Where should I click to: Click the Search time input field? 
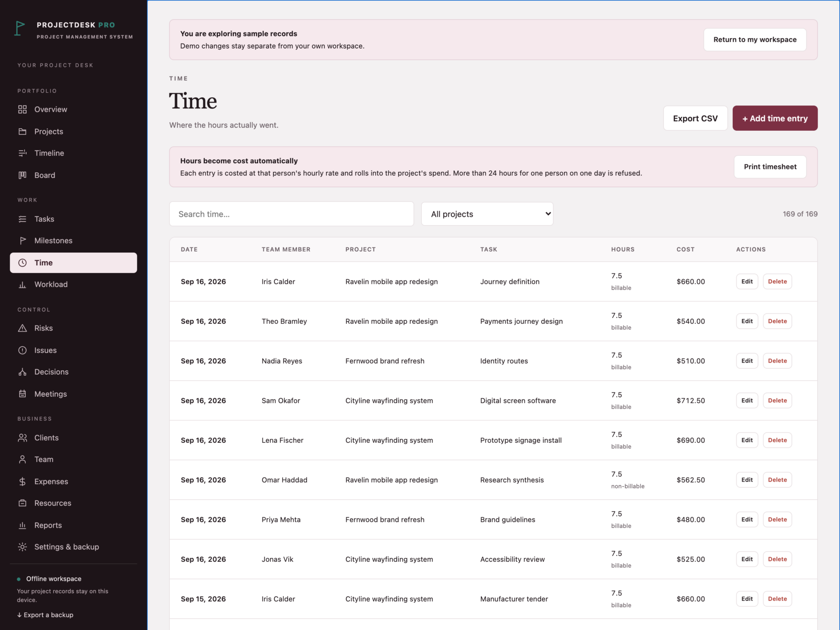click(x=291, y=214)
